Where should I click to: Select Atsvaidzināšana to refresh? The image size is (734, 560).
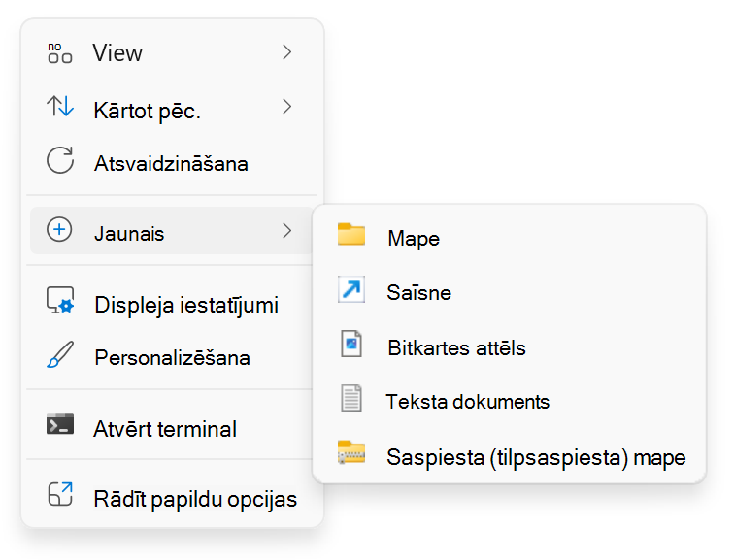tap(172, 163)
